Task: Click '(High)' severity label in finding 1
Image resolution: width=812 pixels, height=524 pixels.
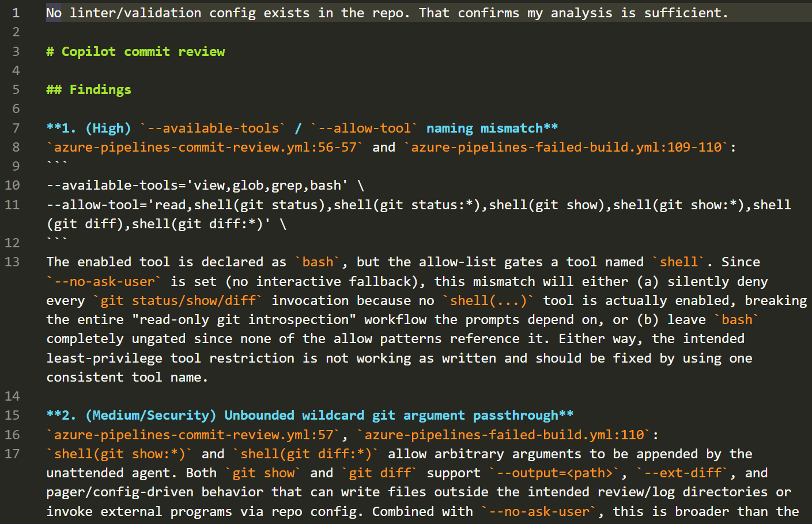Action: click(108, 128)
